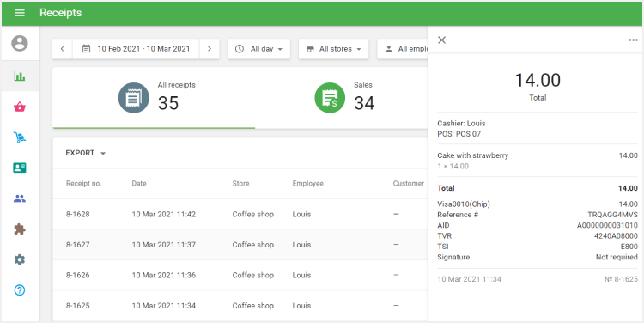The height and width of the screenshot is (323, 644).
Task: Open the hamburger navigation menu
Action: pyautogui.click(x=19, y=13)
